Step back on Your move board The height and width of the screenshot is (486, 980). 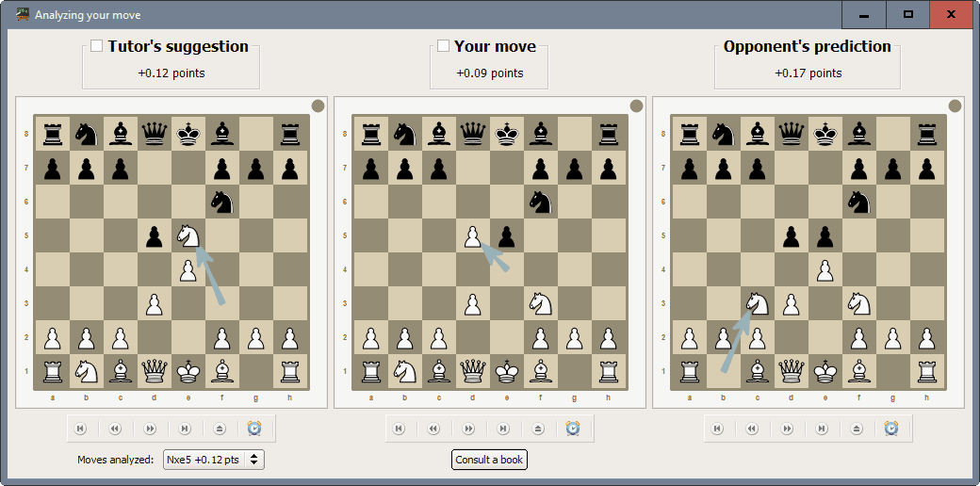tap(433, 429)
